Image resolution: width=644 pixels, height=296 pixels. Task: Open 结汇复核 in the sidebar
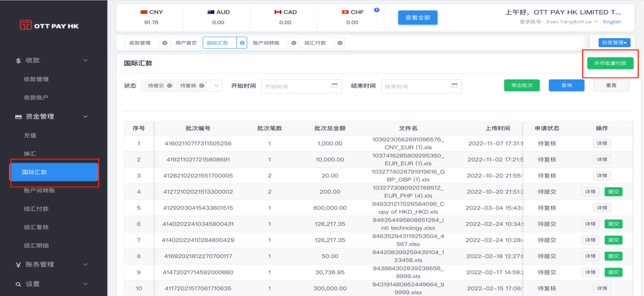click(36, 227)
